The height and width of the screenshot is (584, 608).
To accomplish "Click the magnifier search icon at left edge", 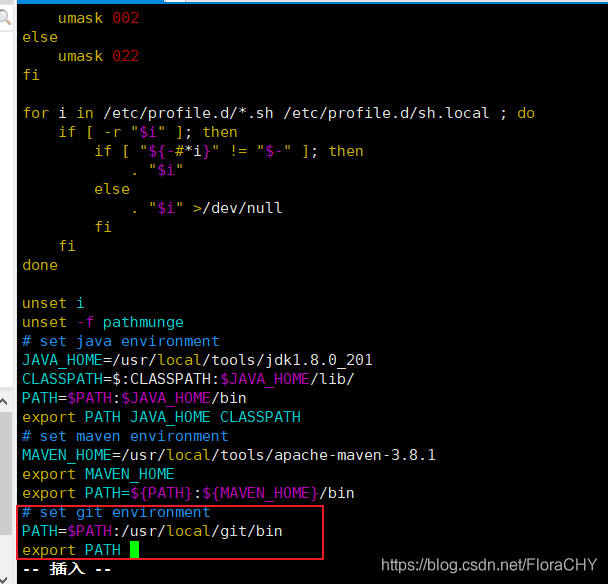I will [5, 18].
